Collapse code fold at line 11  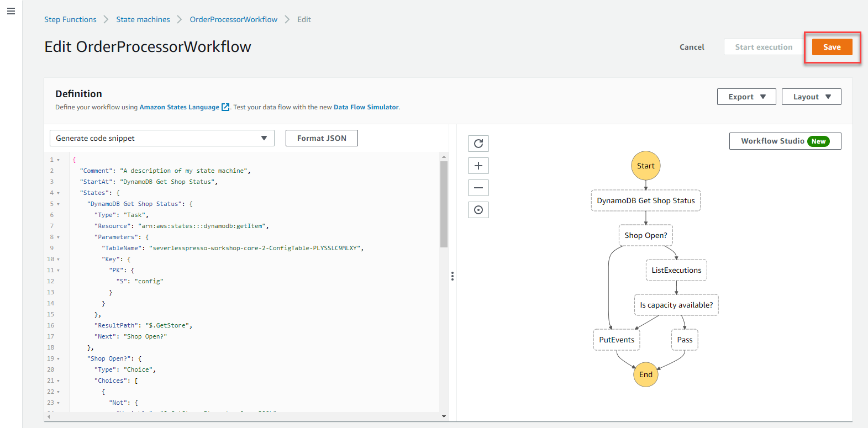click(x=58, y=270)
